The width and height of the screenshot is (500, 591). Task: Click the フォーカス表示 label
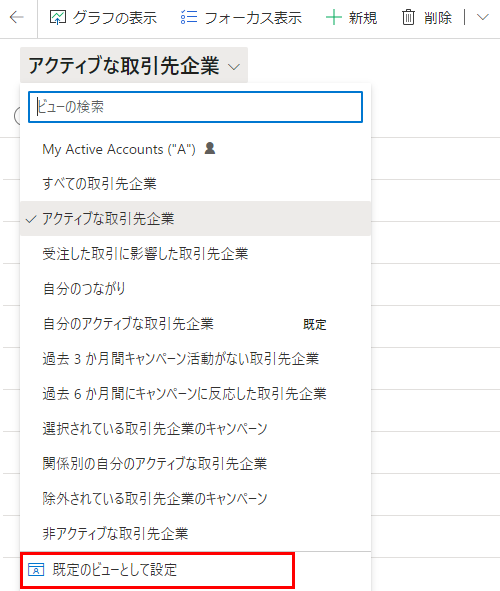click(x=253, y=18)
